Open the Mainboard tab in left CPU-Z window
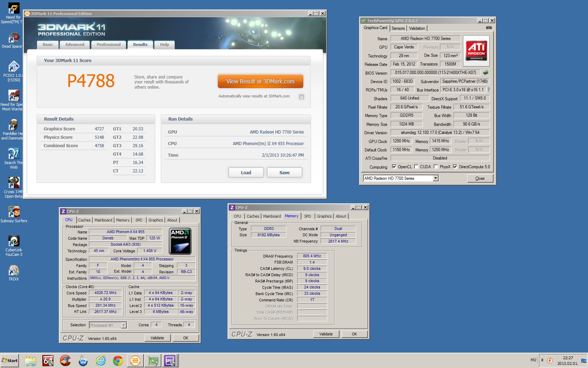588x368 pixels. [x=103, y=220]
